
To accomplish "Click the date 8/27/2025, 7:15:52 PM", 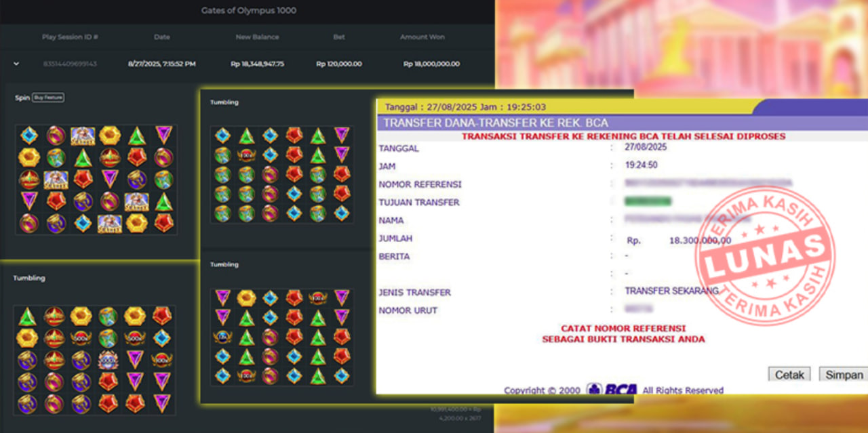I will [x=162, y=64].
